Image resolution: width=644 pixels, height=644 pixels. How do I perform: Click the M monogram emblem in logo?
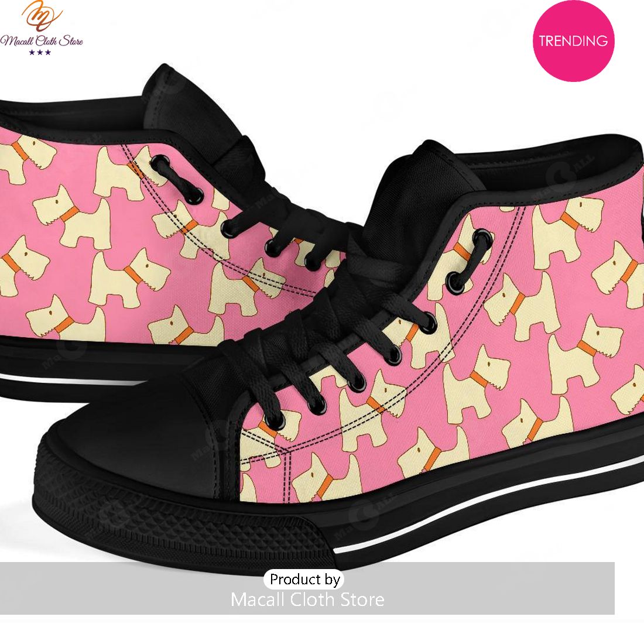42,16
